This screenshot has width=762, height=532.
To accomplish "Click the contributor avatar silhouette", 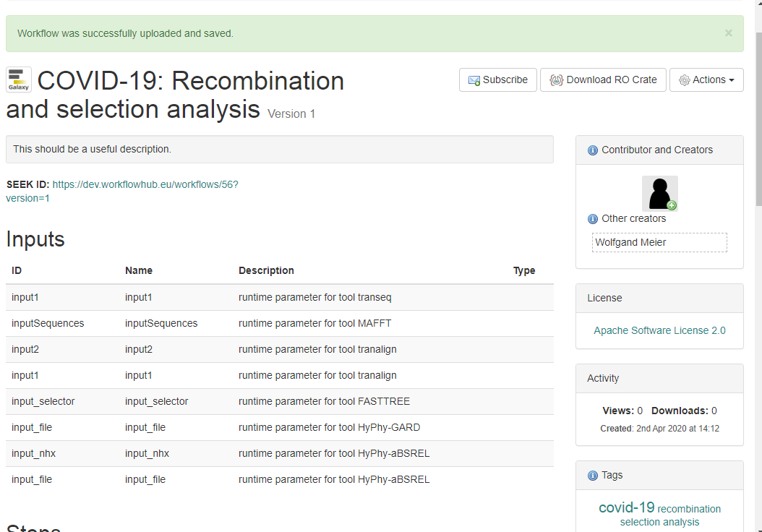I will coord(659,193).
